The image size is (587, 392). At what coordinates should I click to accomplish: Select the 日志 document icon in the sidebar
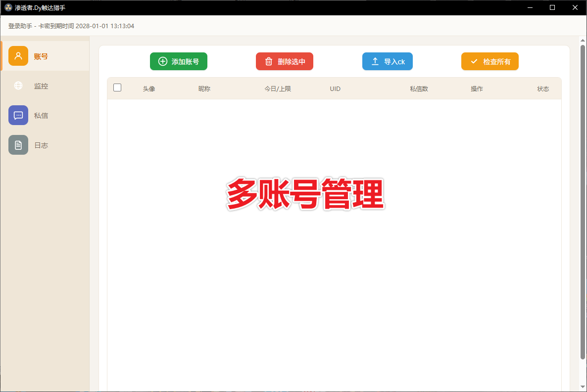(18, 145)
